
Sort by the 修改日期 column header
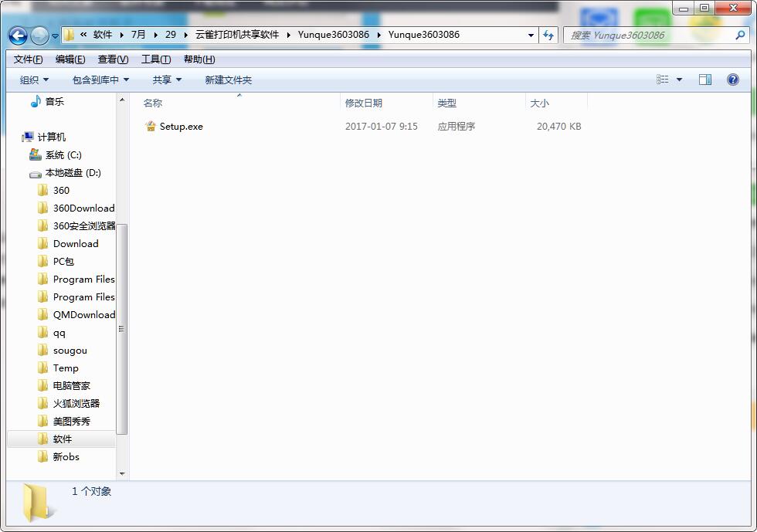[364, 103]
